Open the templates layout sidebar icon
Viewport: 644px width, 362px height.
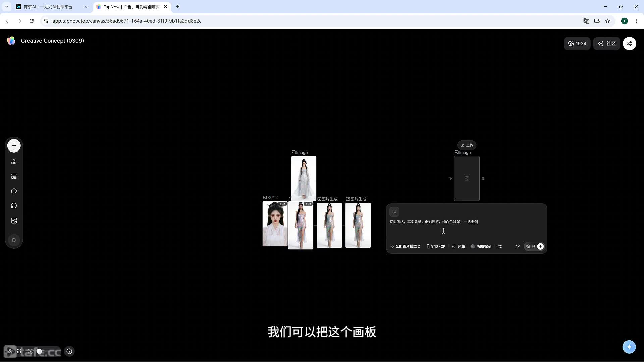[x=14, y=176]
